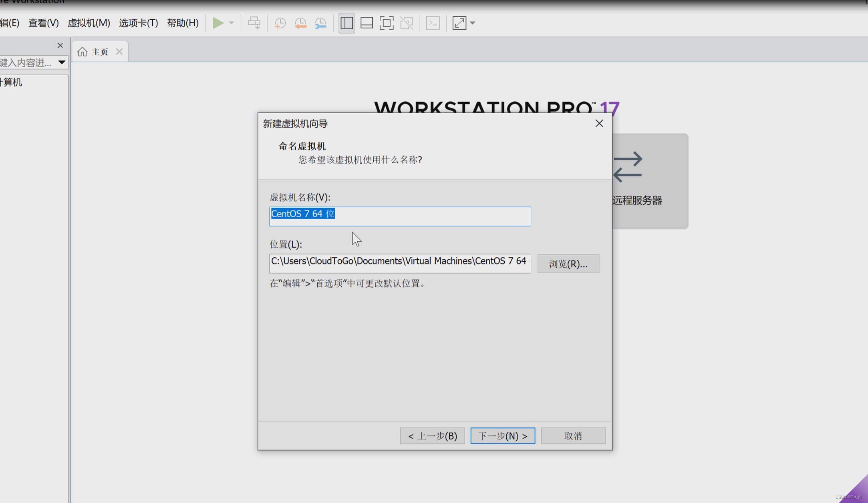The image size is (868, 503).
Task: Click the 下一步(N) next button
Action: [503, 436]
